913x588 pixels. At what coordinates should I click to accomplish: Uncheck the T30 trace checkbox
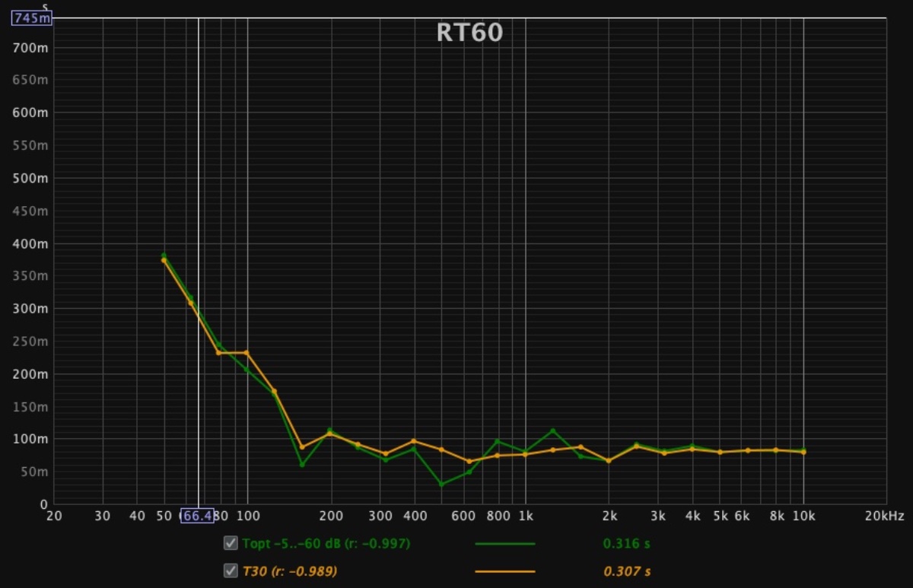(x=231, y=571)
